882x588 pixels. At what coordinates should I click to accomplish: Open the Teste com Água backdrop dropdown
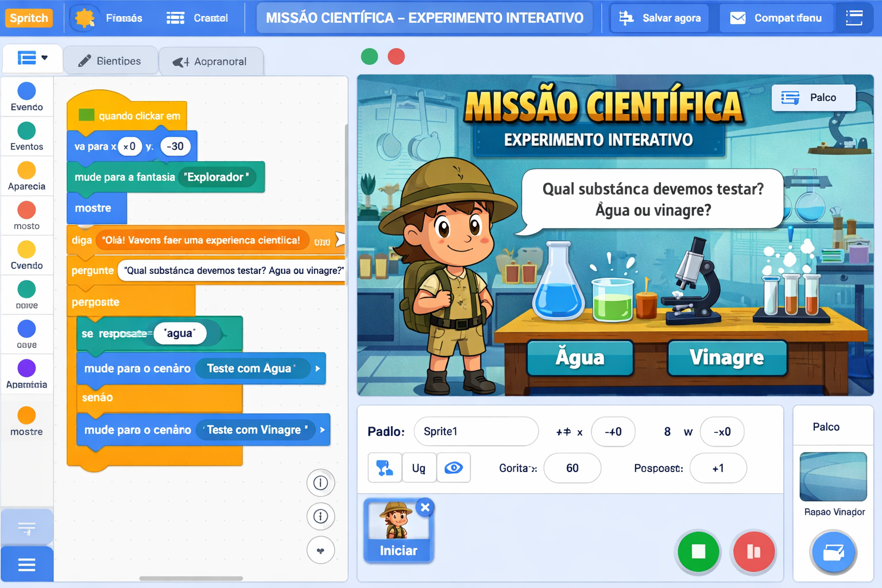click(x=318, y=368)
